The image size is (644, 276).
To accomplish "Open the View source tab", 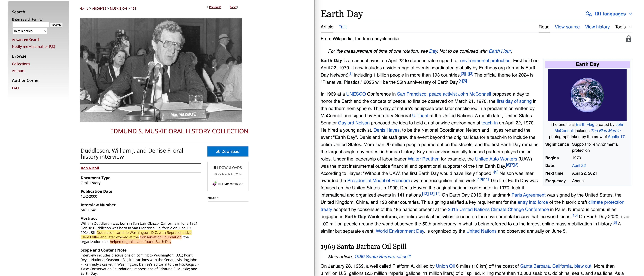I will coord(567,27).
